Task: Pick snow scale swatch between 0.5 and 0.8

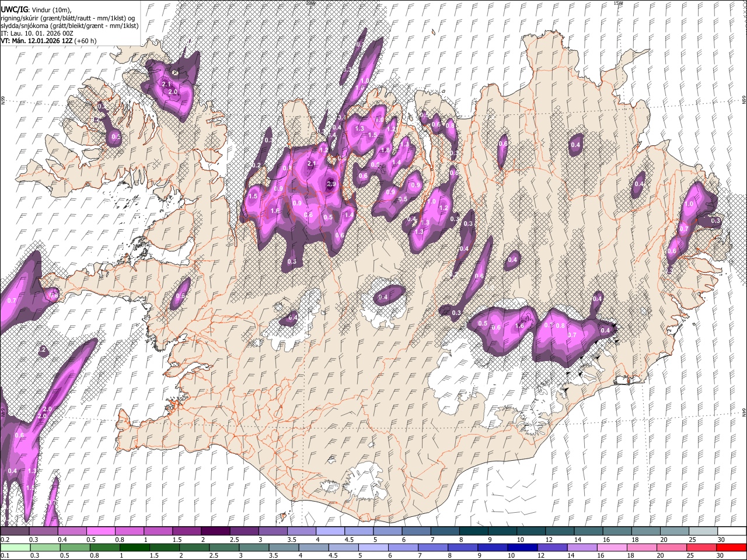Action: click(x=101, y=531)
